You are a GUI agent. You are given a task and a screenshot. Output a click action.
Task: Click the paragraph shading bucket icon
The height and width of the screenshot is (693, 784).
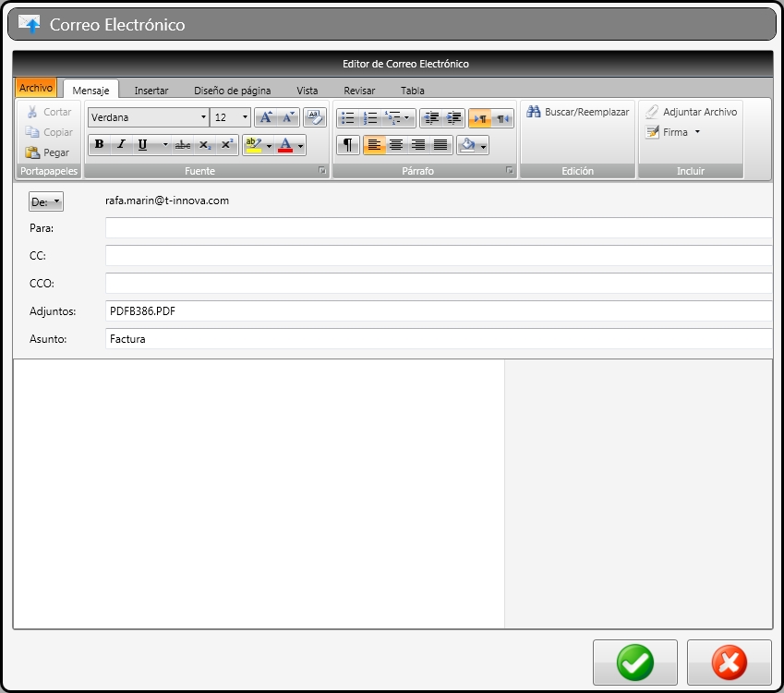click(468, 145)
